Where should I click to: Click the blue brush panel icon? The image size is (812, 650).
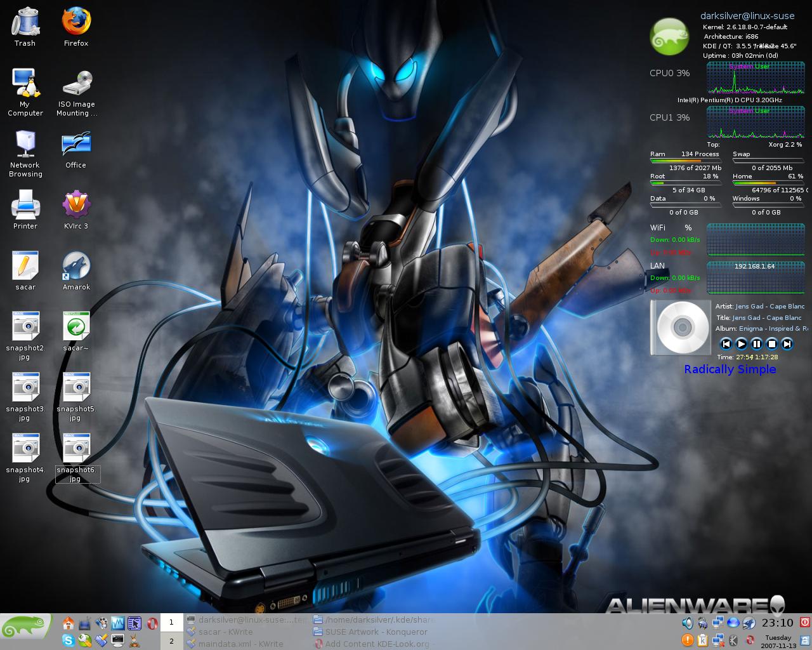coord(101,640)
